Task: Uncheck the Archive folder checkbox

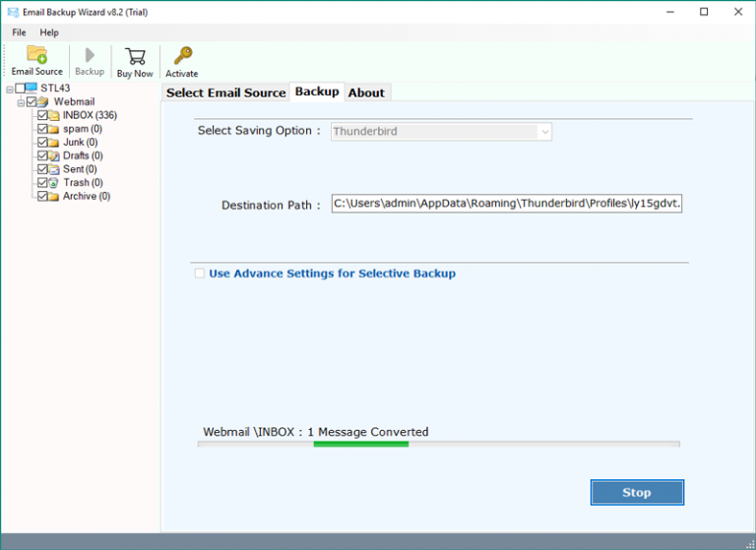Action: [42, 196]
